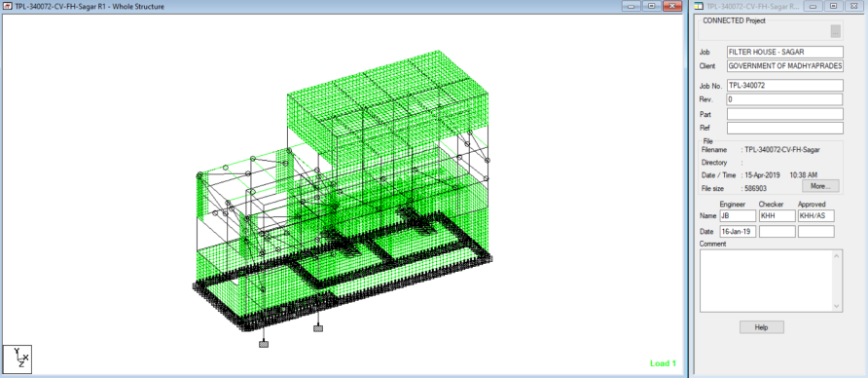The width and height of the screenshot is (868, 378).
Task: Click the Comment text area
Action: [767, 281]
